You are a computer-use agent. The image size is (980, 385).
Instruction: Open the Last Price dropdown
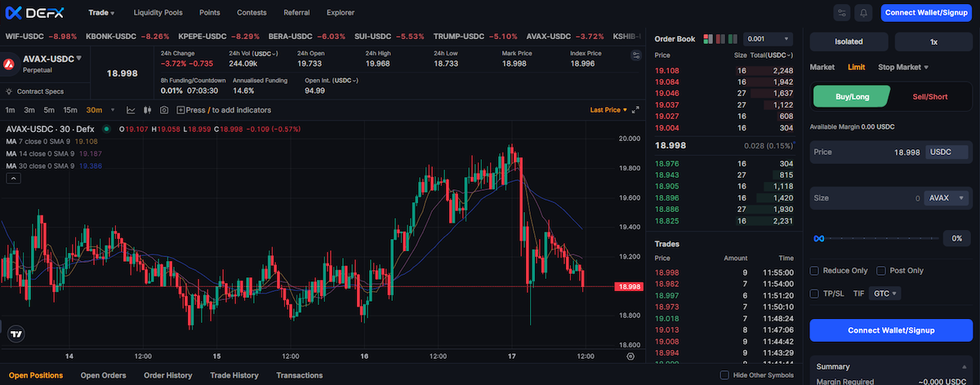(x=608, y=109)
